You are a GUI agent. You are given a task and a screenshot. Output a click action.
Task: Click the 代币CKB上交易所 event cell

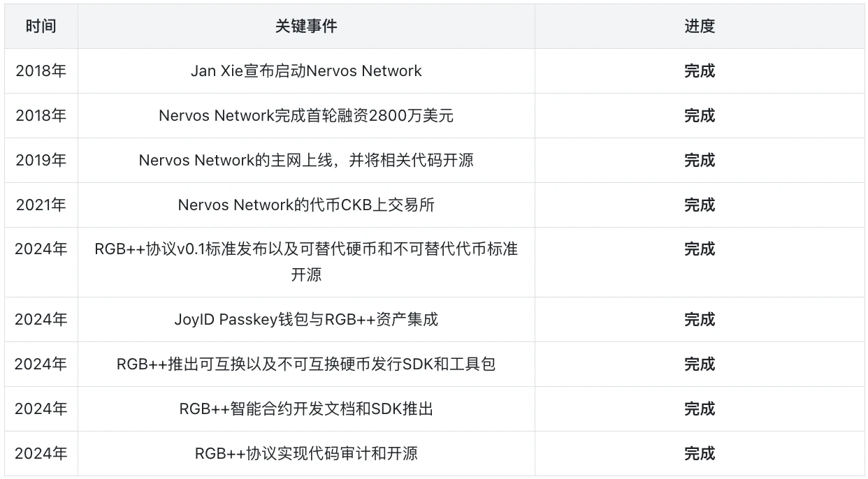pos(306,205)
